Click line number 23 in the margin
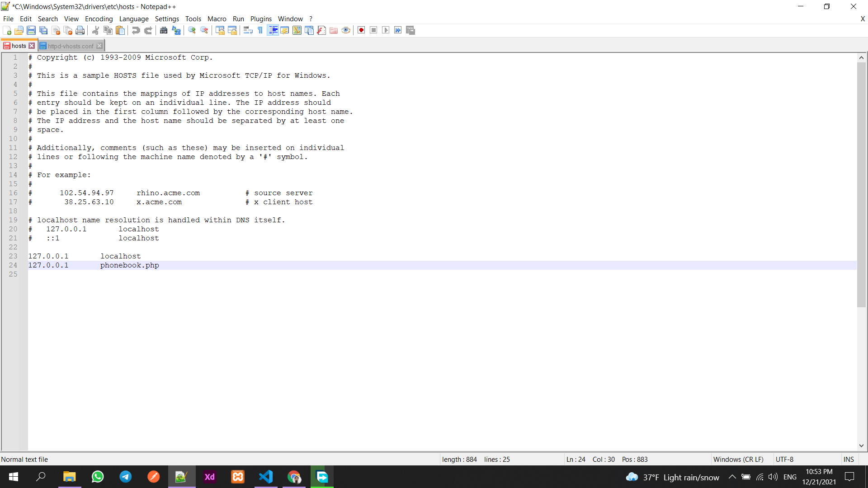 pyautogui.click(x=13, y=256)
